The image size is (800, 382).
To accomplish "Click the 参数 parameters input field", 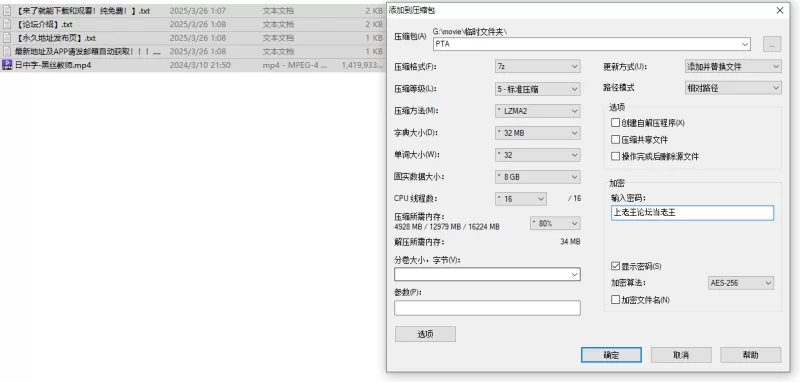I will pos(487,308).
